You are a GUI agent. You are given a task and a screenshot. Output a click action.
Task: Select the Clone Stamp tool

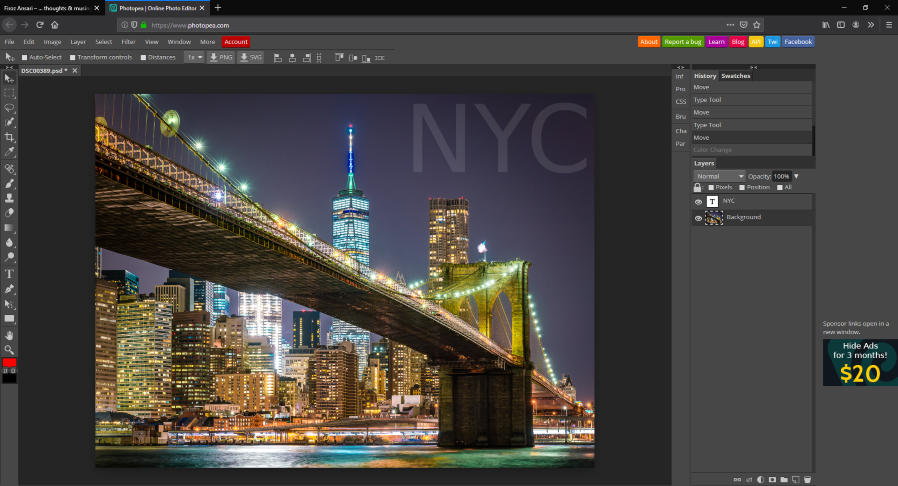(x=9, y=198)
